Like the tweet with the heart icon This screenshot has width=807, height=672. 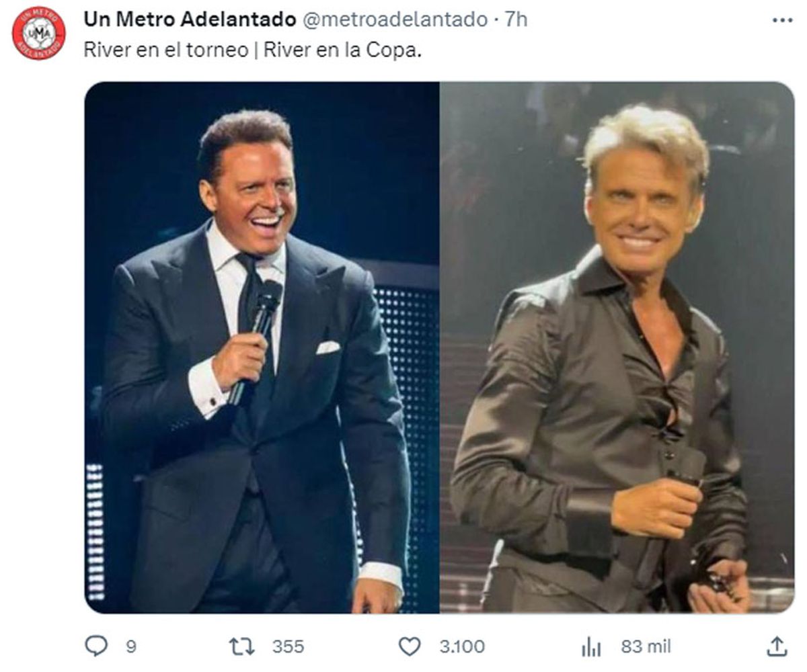click(410, 646)
